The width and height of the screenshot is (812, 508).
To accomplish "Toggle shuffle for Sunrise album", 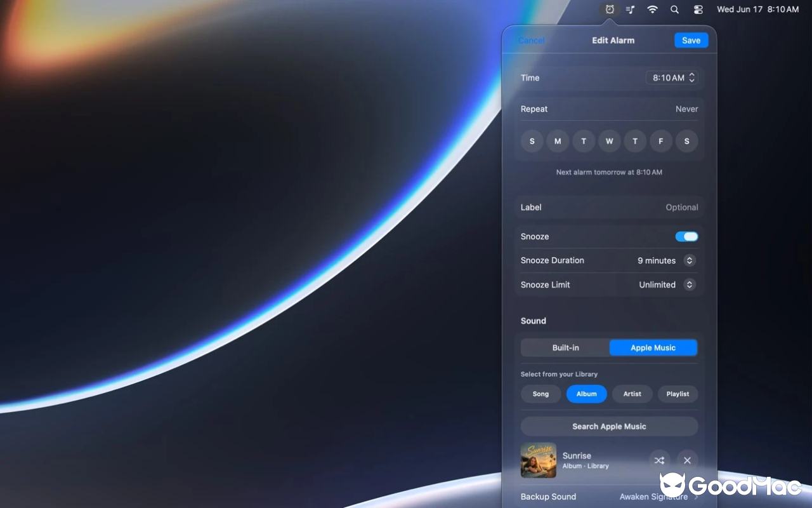I will [x=660, y=460].
